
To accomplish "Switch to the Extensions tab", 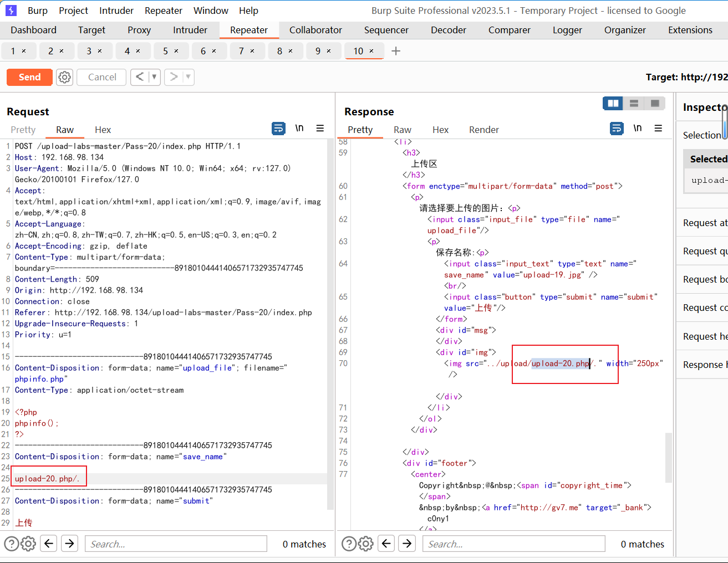I will (x=690, y=30).
